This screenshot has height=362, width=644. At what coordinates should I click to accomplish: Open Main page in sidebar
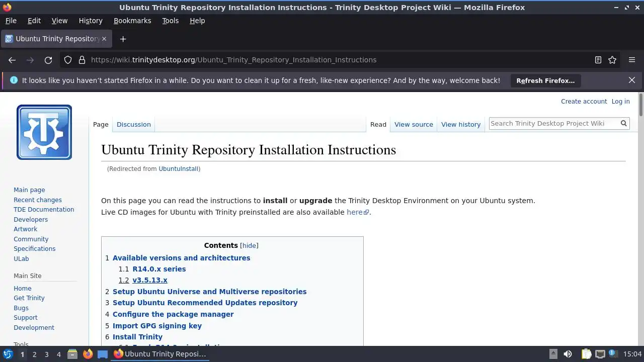click(29, 190)
